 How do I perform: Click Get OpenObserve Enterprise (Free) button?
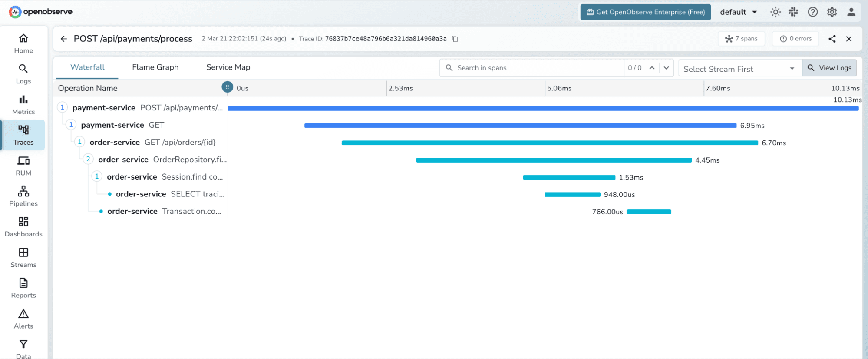[x=646, y=12]
